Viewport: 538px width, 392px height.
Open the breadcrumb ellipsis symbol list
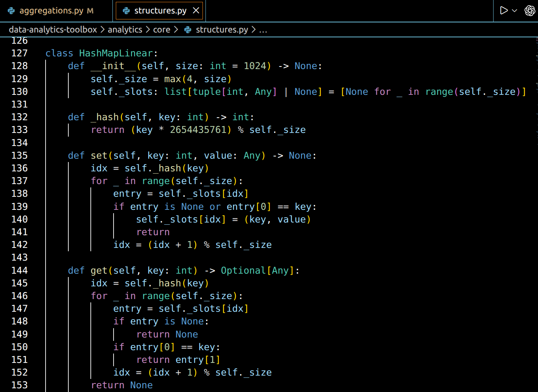click(x=263, y=30)
